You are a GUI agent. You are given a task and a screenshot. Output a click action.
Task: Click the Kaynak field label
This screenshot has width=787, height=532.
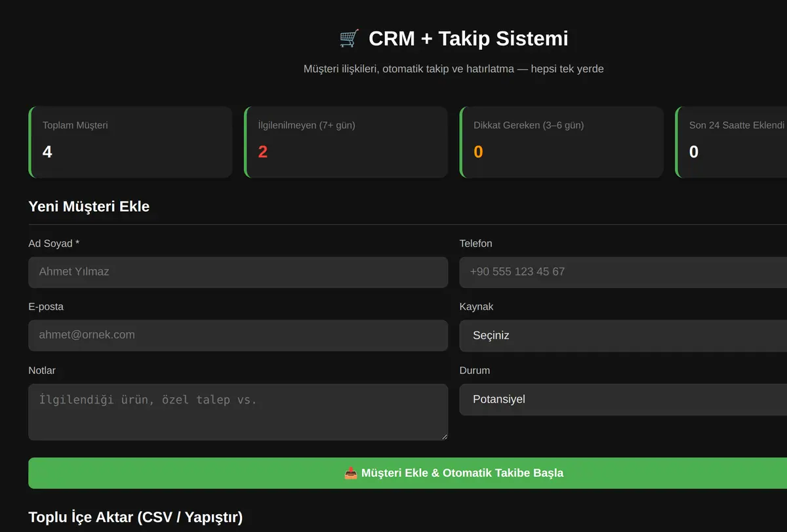click(476, 307)
